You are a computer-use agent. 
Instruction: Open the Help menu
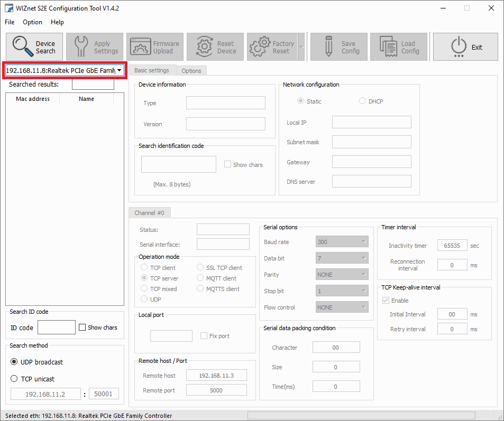tap(57, 22)
